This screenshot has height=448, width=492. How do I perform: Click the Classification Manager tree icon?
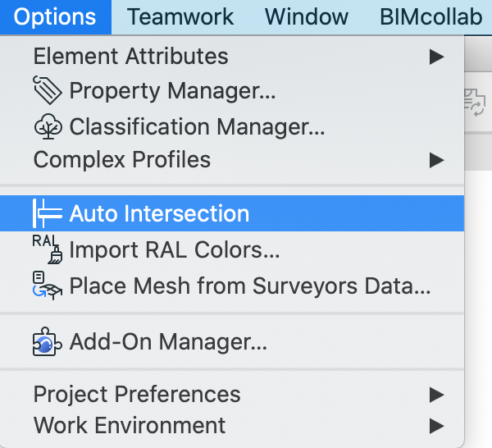pos(48,126)
